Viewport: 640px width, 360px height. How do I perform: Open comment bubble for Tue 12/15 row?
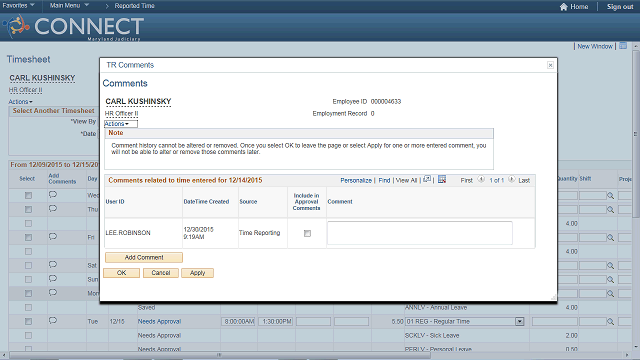point(53,321)
